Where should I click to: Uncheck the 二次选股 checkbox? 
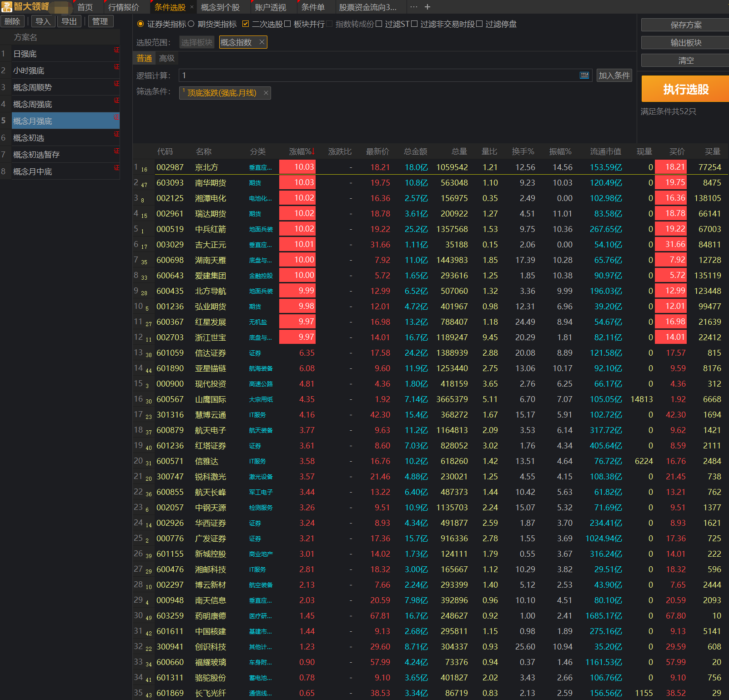pos(246,24)
